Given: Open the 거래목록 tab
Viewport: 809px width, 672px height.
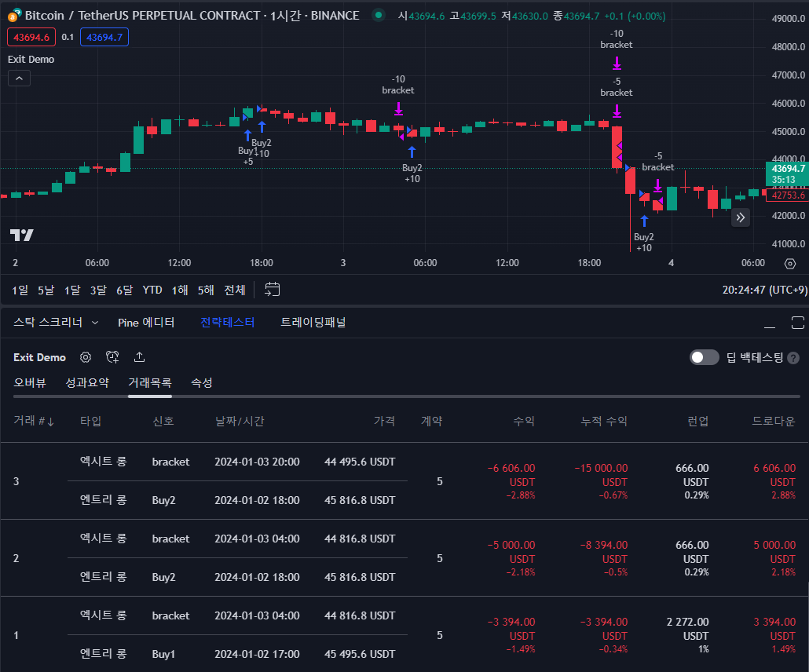Looking at the screenshot, I should [x=149, y=382].
